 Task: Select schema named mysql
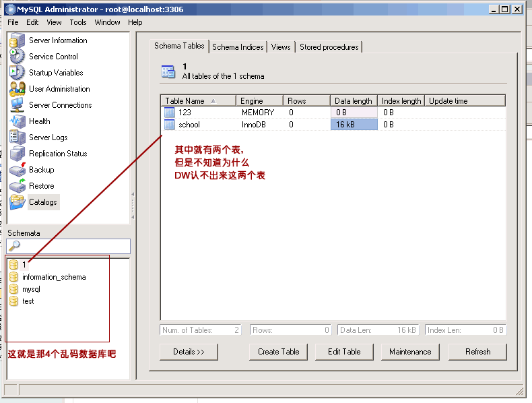[31, 289]
